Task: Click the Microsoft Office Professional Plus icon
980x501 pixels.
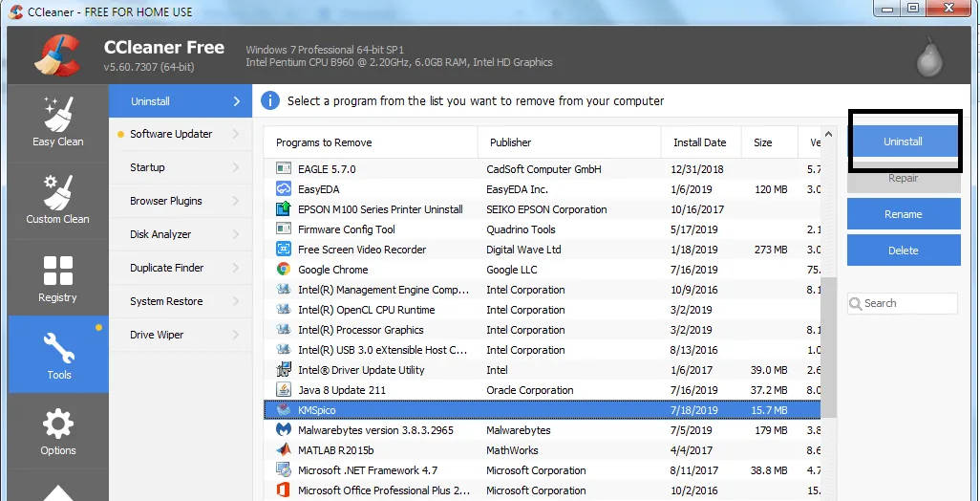Action: (284, 490)
